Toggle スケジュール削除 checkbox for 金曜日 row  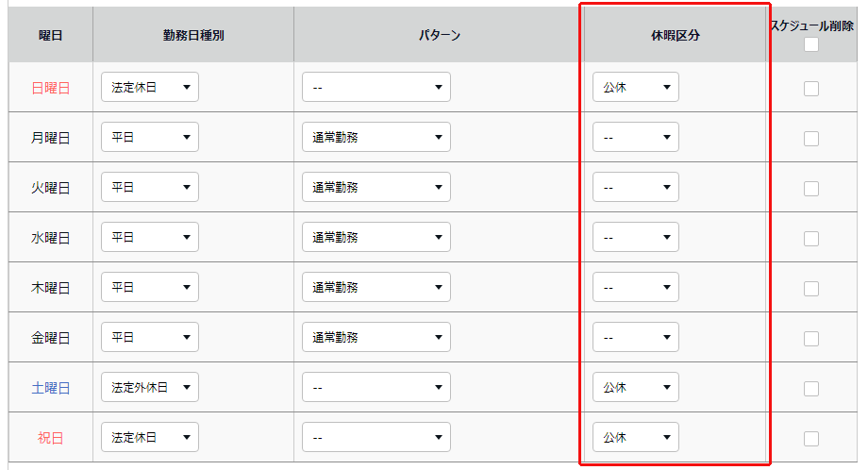[x=811, y=338]
